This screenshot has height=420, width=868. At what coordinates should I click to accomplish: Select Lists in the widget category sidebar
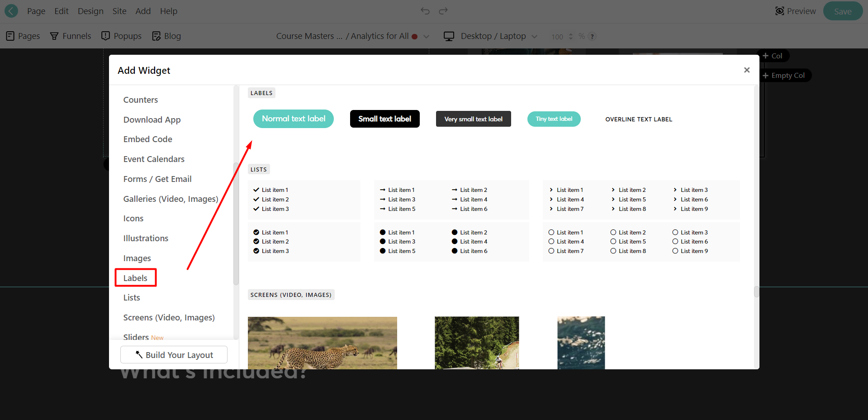131,297
